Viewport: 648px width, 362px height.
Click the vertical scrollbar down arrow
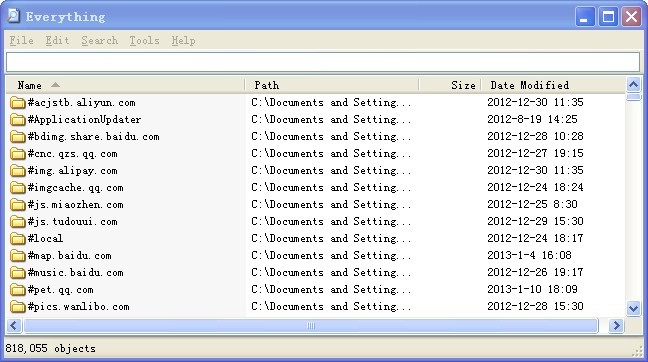pos(634,308)
